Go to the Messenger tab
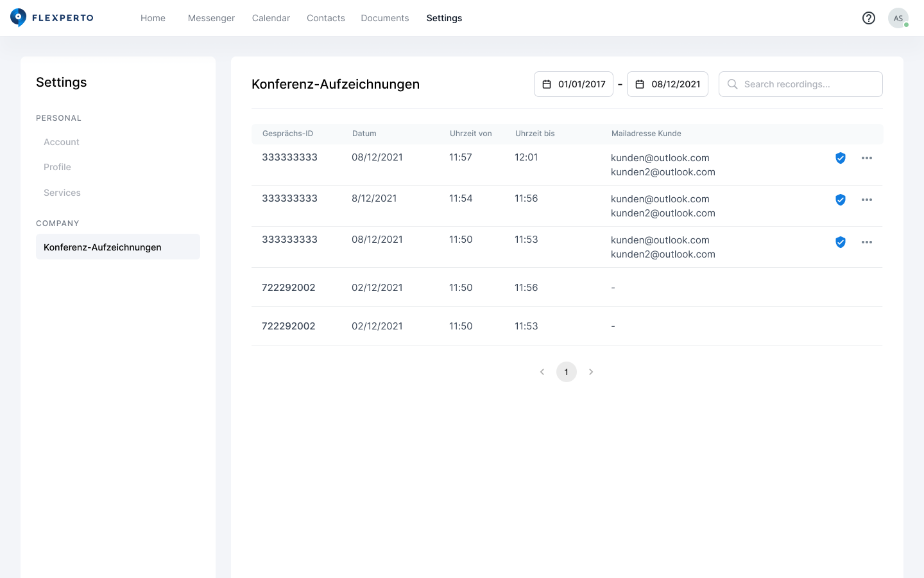Screen dimensions: 924x578 211,18
